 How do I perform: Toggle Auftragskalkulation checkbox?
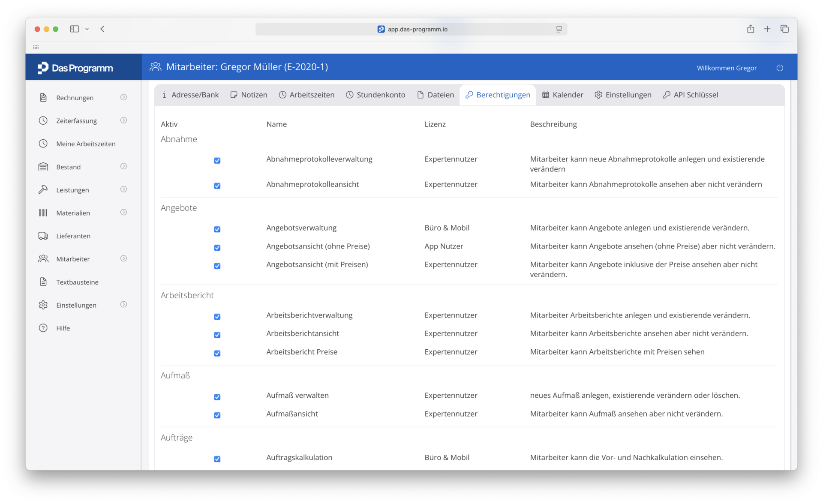tap(217, 459)
